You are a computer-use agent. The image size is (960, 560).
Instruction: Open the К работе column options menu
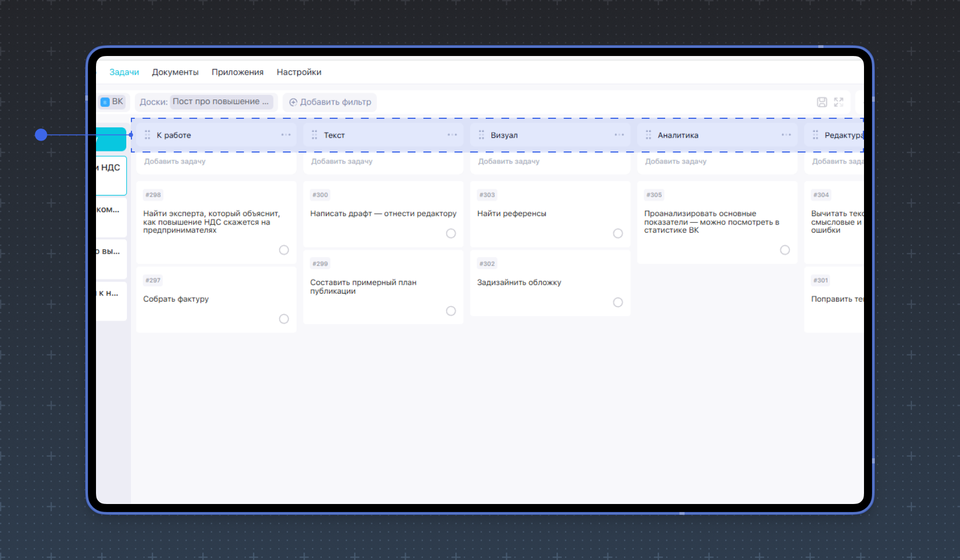[x=286, y=135]
